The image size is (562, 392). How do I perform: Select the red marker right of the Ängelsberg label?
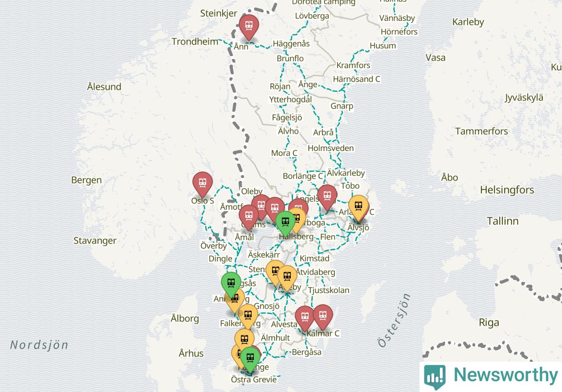pyautogui.click(x=327, y=197)
